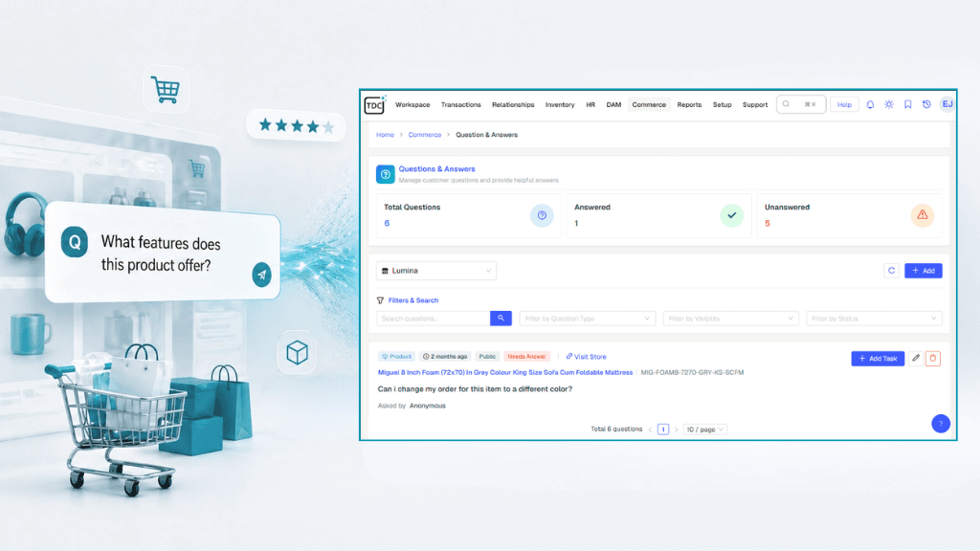Edit the question with pencil icon
Viewport: 980px width, 551px height.
pyautogui.click(x=916, y=358)
